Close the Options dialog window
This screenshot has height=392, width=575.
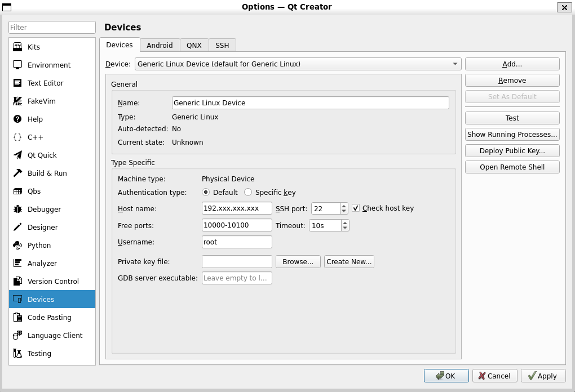[564, 7]
